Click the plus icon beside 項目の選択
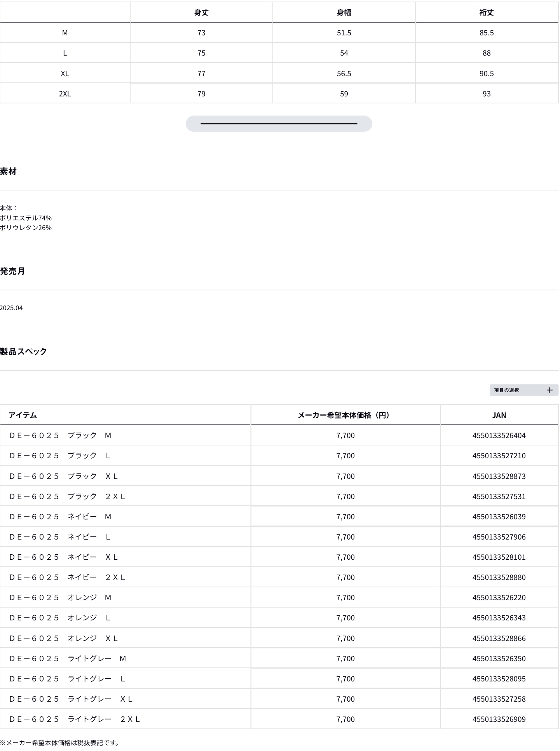 pos(549,390)
